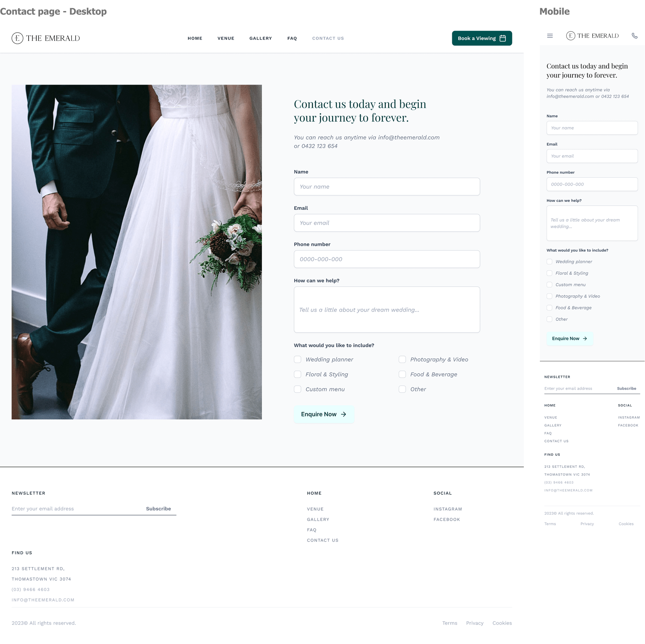Open Home in desktop navigation bar
The height and width of the screenshot is (644, 645).
pyautogui.click(x=195, y=38)
